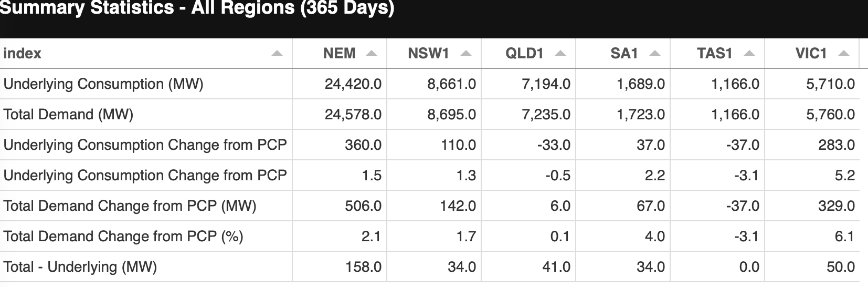
Task: Select the Total - Underlying (MW) row label
Action: coord(80,267)
